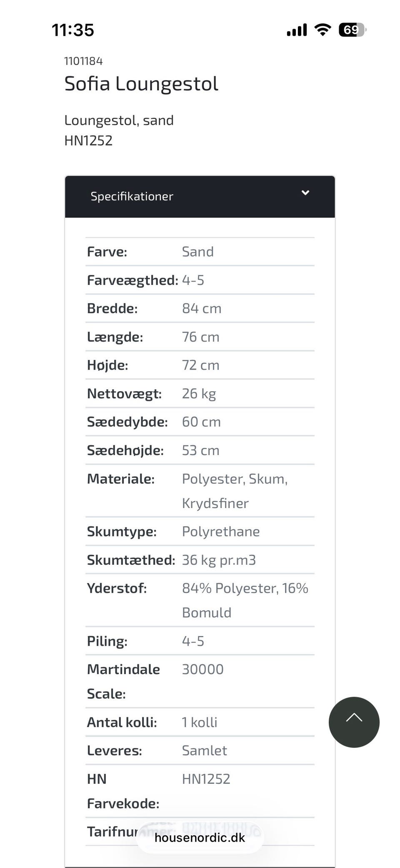
Task: Tap the battery level indicator
Action: 352,30
